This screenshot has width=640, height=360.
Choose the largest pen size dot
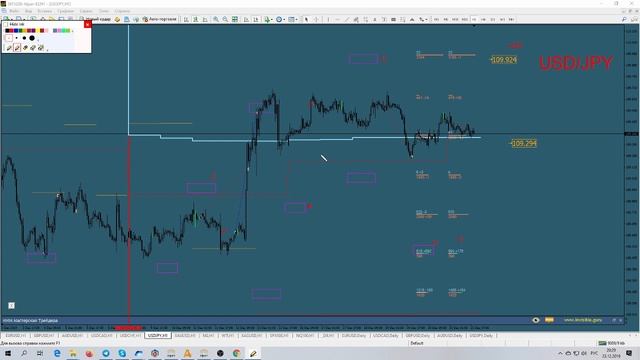coord(32,38)
